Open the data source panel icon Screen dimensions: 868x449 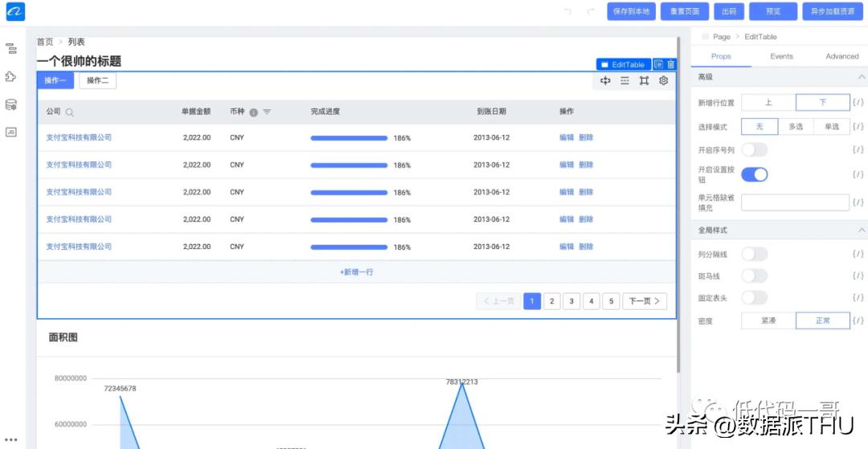[x=11, y=104]
